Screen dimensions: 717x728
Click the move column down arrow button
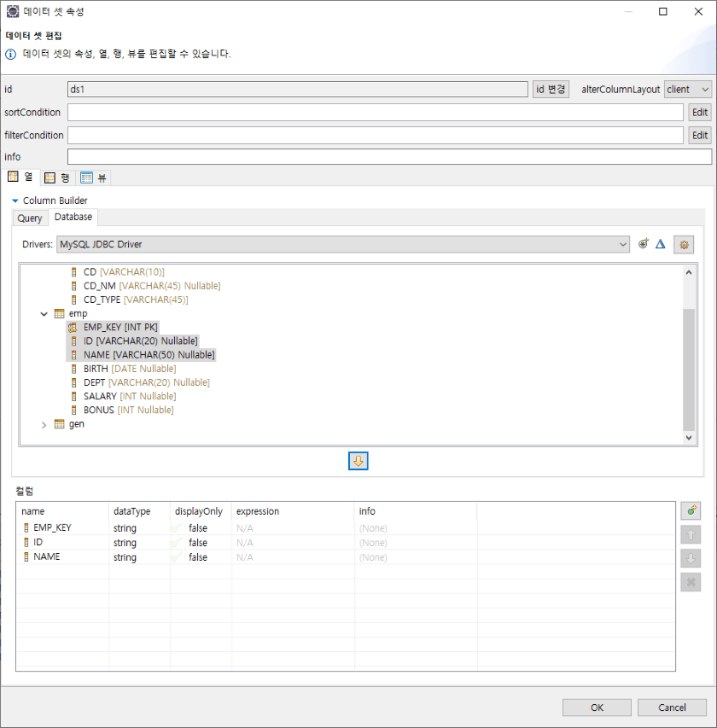(691, 558)
